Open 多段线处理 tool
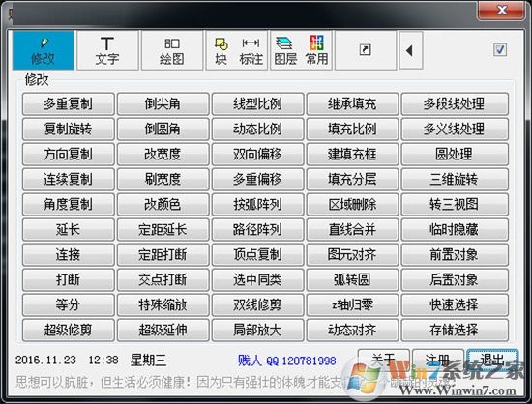Screen dimensions: 532x404 coord(455,103)
